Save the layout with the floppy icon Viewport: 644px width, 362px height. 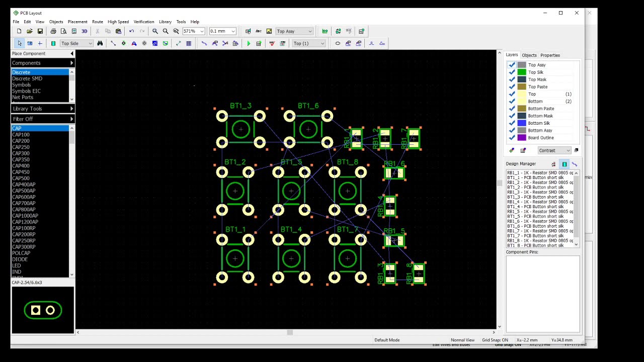point(40,31)
